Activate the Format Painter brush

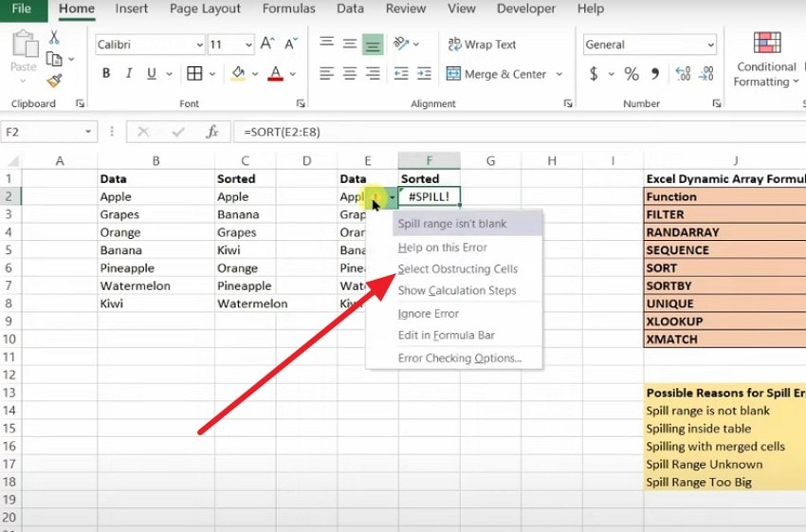[54, 81]
